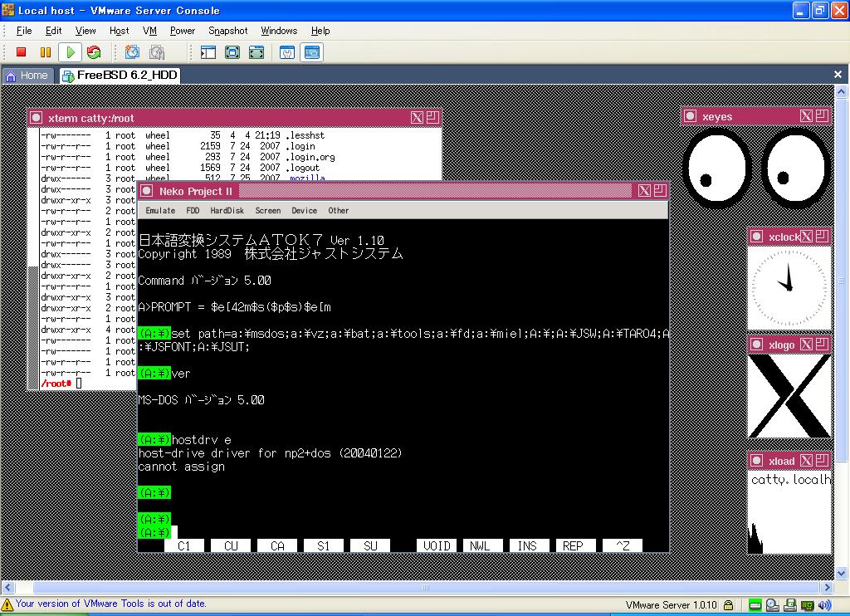
Task: Revert to snapshot using the toolbar icon
Action: [x=157, y=52]
